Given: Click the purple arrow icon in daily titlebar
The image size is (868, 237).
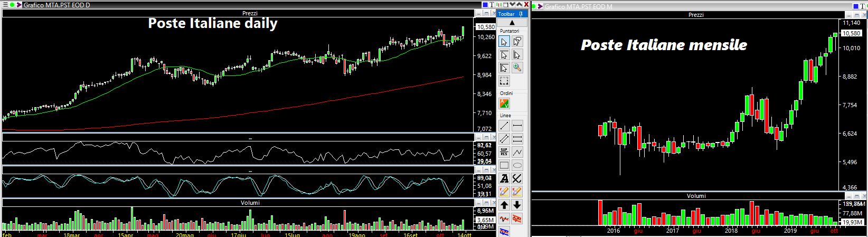Looking at the screenshot, I should pyautogui.click(x=19, y=5).
